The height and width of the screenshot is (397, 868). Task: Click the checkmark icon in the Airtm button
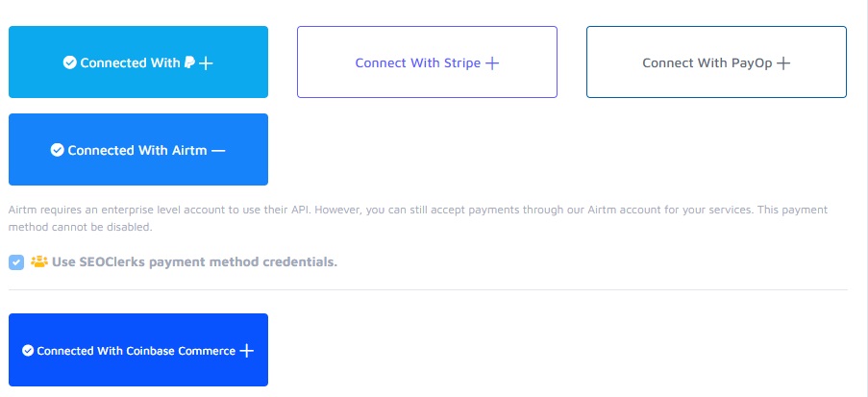tap(57, 150)
